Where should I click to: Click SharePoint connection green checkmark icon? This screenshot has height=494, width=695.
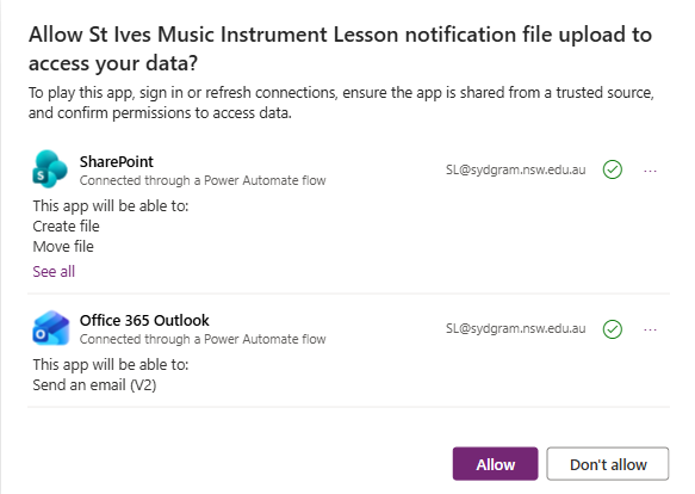click(613, 170)
